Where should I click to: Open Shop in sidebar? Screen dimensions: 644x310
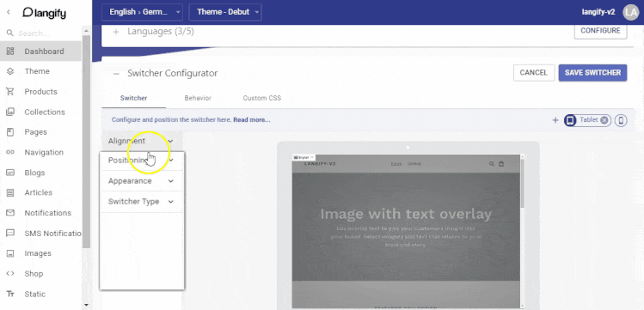(x=34, y=274)
